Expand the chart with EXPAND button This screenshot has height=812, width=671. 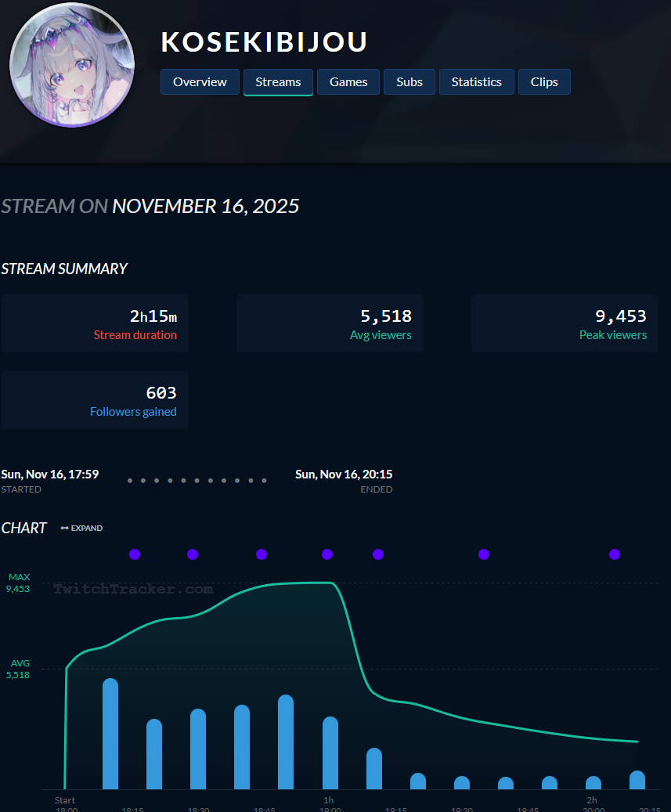click(81, 528)
